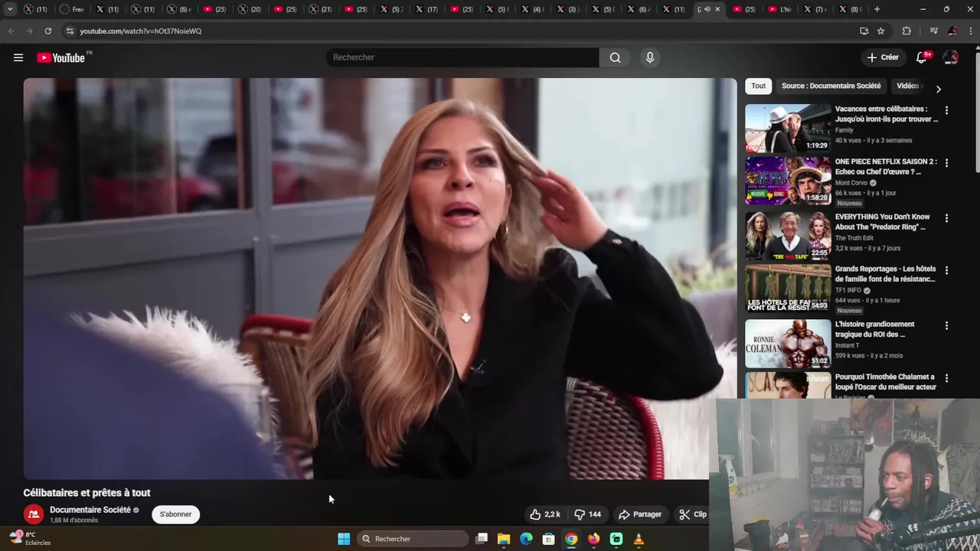
Task: Open the tab search dropdown chevron
Action: pos(10,9)
